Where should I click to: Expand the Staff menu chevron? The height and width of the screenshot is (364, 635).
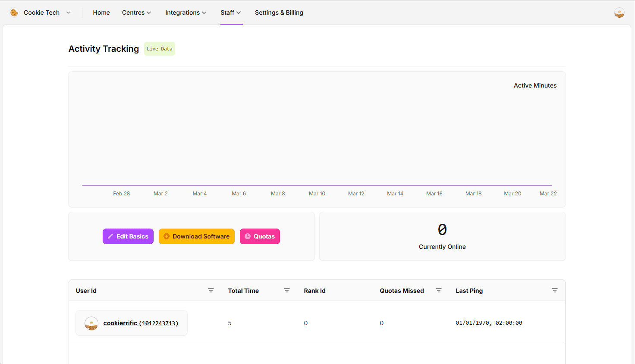239,13
